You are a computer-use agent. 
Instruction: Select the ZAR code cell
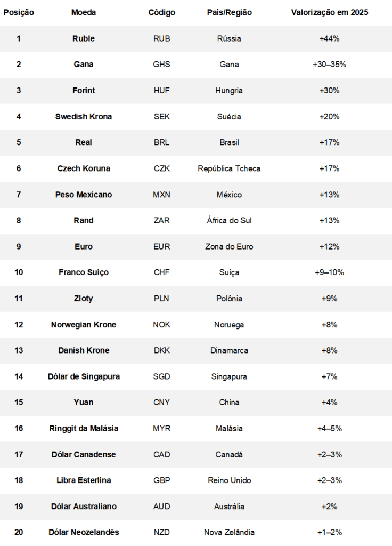point(161,220)
